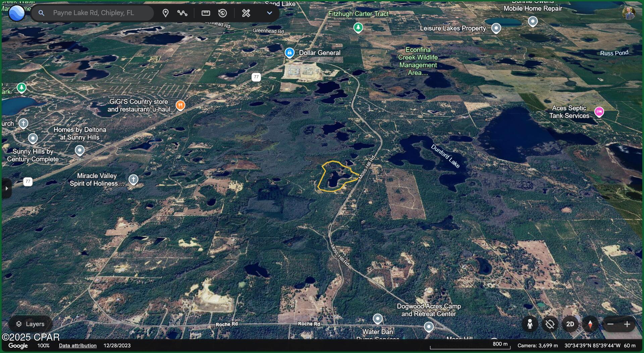
Task: Click the Dollar General store marker
Action: [289, 53]
